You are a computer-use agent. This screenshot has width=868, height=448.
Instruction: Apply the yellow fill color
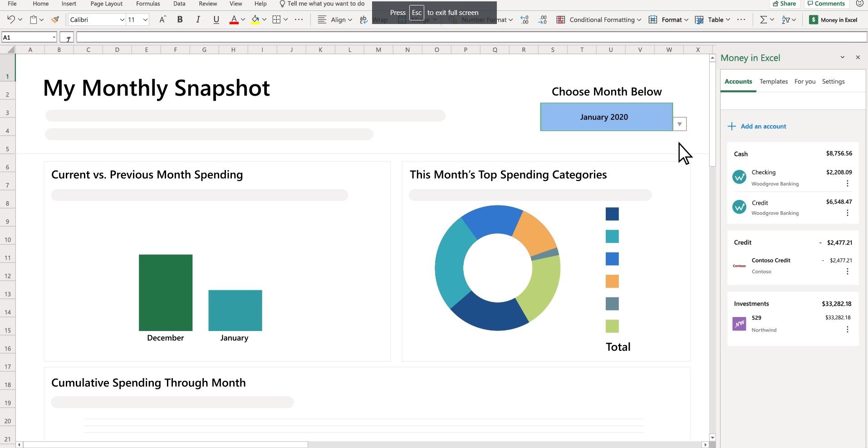(x=255, y=19)
